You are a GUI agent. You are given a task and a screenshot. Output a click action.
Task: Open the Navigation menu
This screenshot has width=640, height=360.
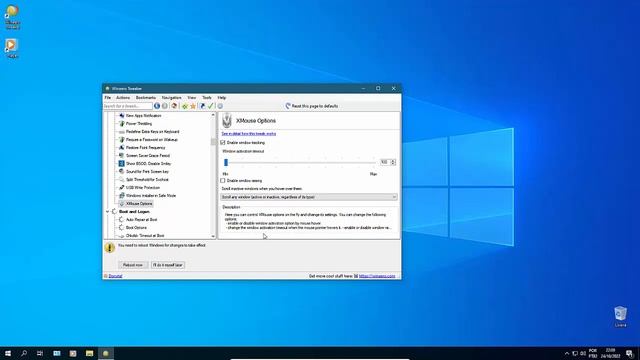point(171,98)
